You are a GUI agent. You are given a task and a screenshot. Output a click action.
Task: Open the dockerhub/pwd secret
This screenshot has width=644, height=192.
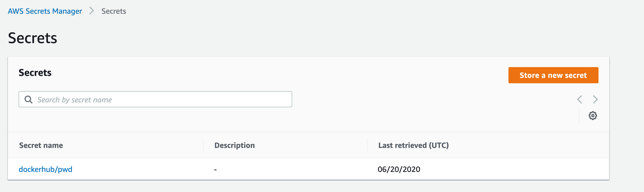coord(46,169)
